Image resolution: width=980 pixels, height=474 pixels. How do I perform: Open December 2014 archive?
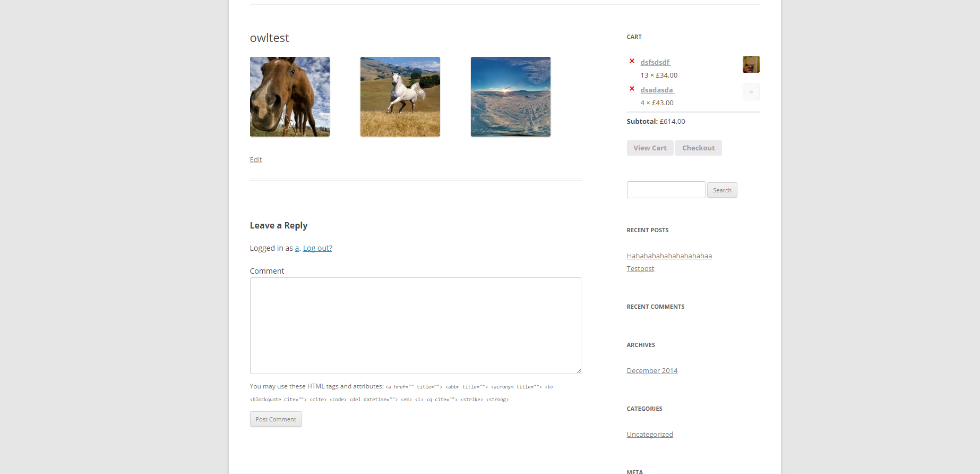[652, 370]
